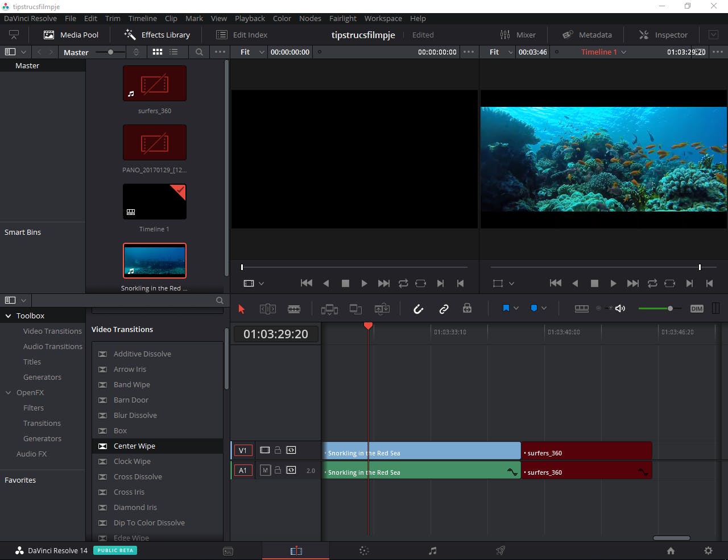Toggle timeline snapping magnet icon
The image size is (728, 560).
coord(418,309)
